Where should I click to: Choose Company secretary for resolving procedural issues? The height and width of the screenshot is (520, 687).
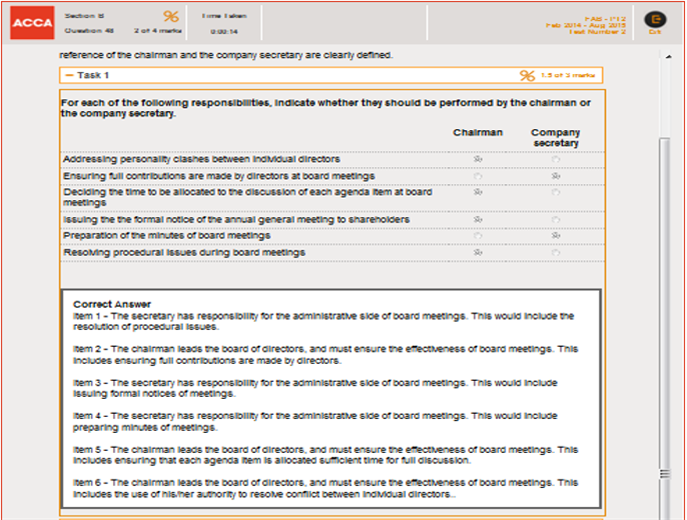555,253
